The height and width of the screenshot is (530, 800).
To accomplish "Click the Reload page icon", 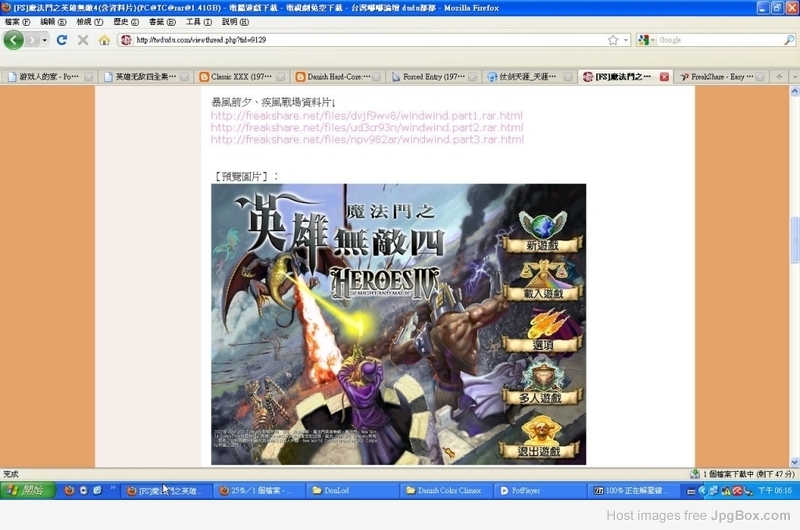I will pyautogui.click(x=62, y=40).
